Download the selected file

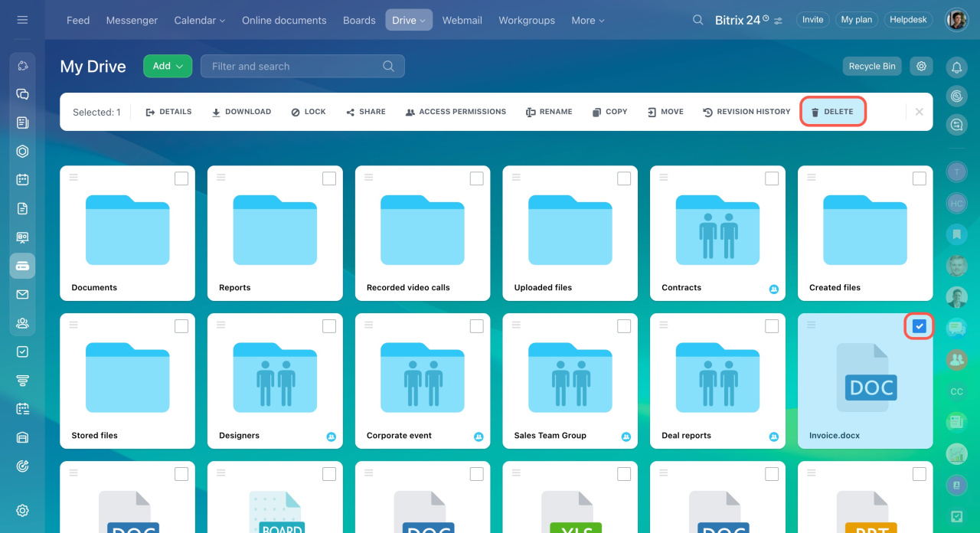[241, 112]
